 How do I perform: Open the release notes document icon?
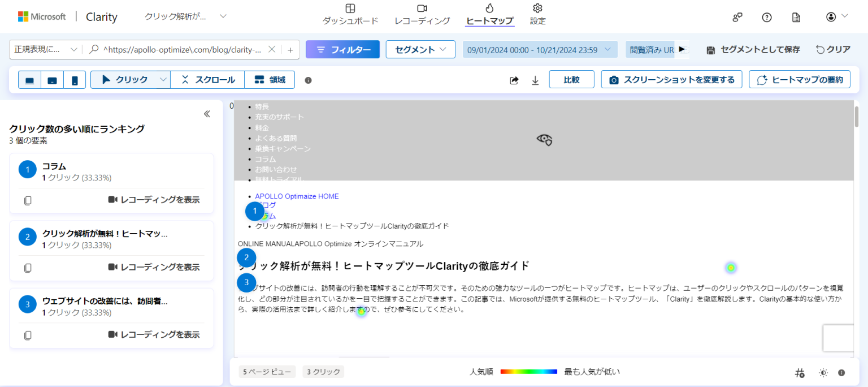coord(796,17)
